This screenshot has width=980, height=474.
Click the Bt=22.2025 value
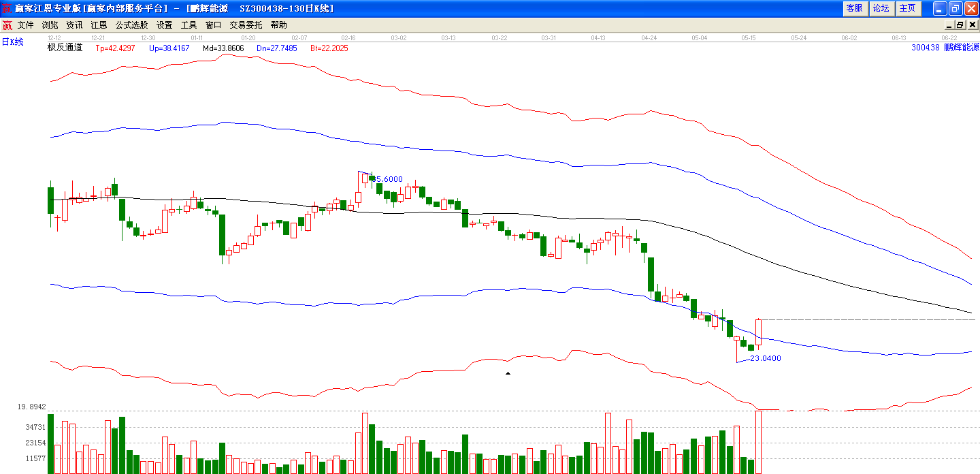[x=329, y=48]
